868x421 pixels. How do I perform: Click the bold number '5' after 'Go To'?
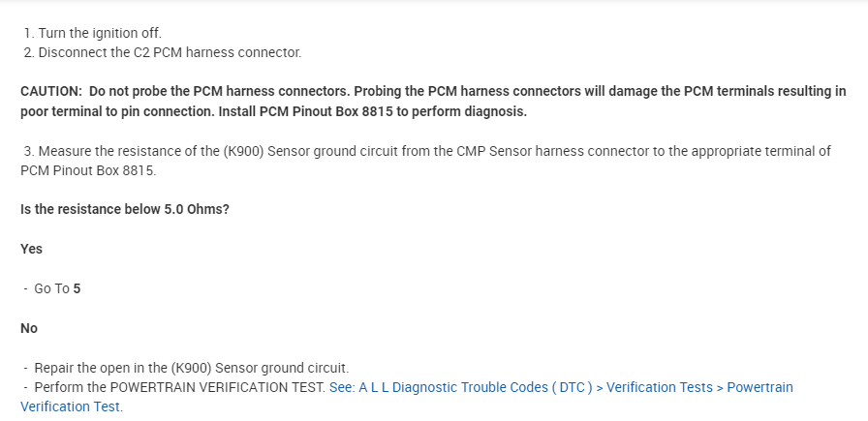77,288
